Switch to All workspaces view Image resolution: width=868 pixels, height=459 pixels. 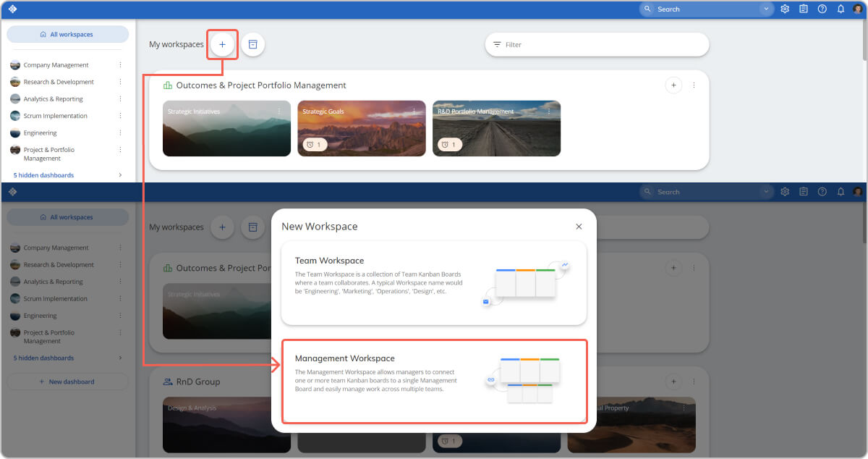[67, 34]
